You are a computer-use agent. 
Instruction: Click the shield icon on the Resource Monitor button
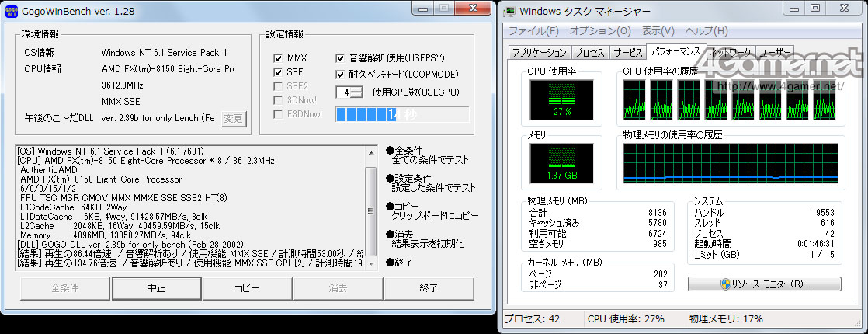pyautogui.click(x=725, y=284)
